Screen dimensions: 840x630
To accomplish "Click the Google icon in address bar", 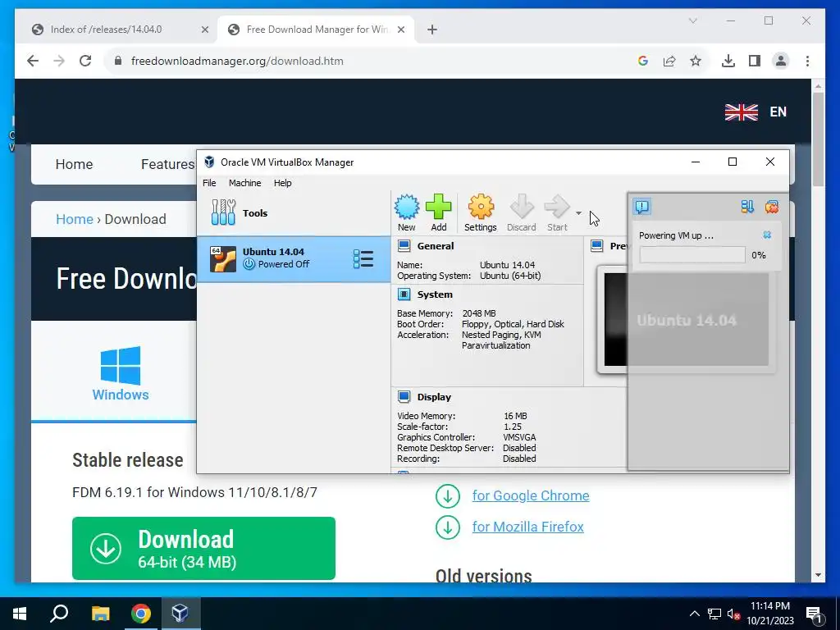I will tap(643, 61).
